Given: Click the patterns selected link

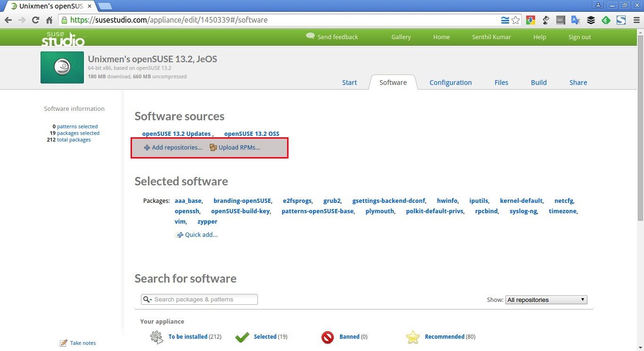Looking at the screenshot, I should 77,126.
